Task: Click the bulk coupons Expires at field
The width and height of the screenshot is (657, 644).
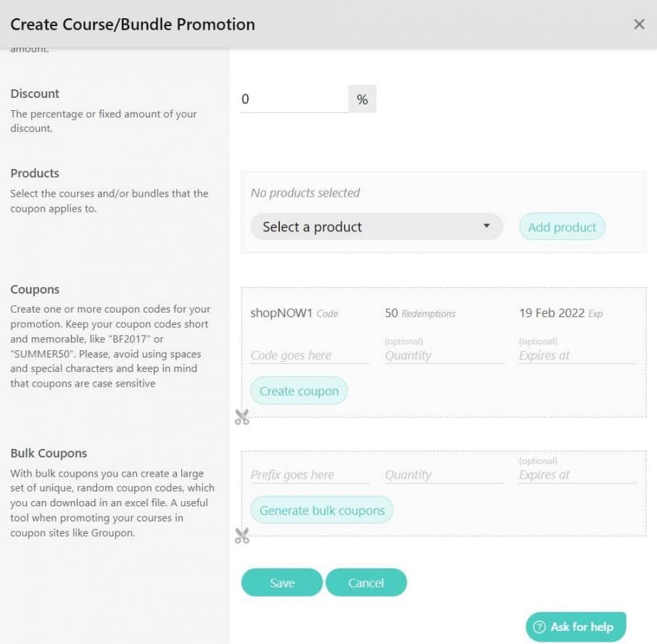Action: point(577,475)
